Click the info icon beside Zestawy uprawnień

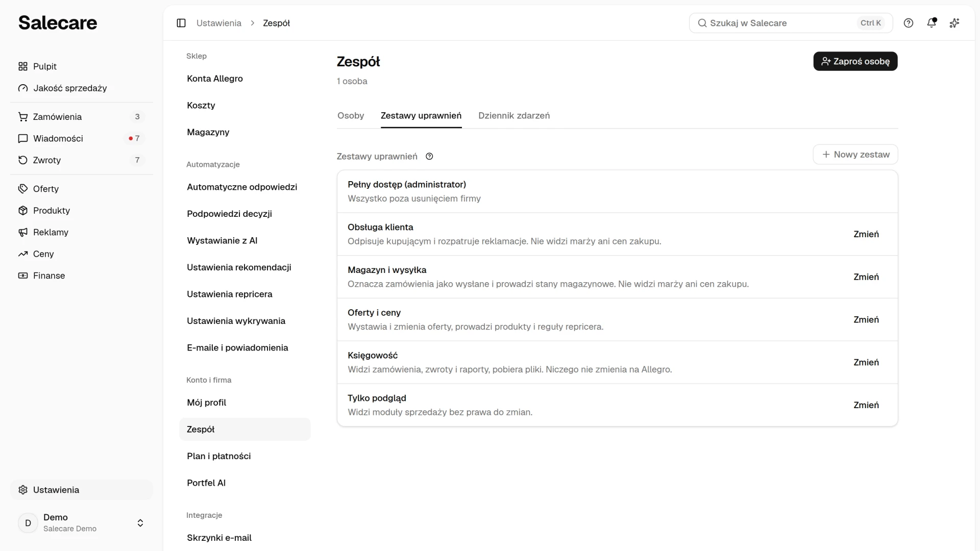pyautogui.click(x=429, y=157)
